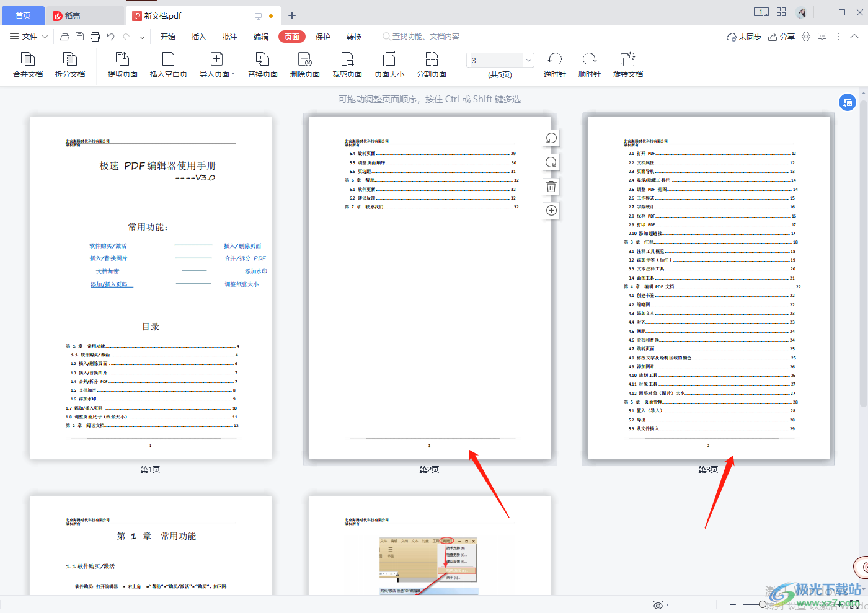Rotate page 2 clockwise using thumbnail side icon

(x=551, y=162)
